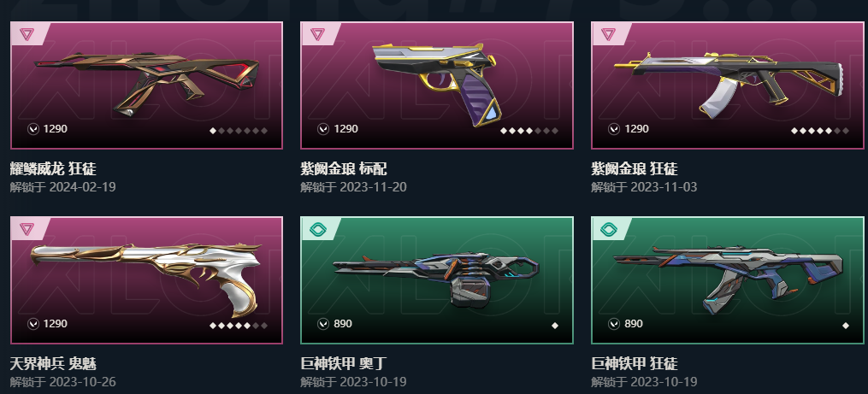
Task: Click the 巨神铁甲 奥丁 title text
Action: coord(344,363)
